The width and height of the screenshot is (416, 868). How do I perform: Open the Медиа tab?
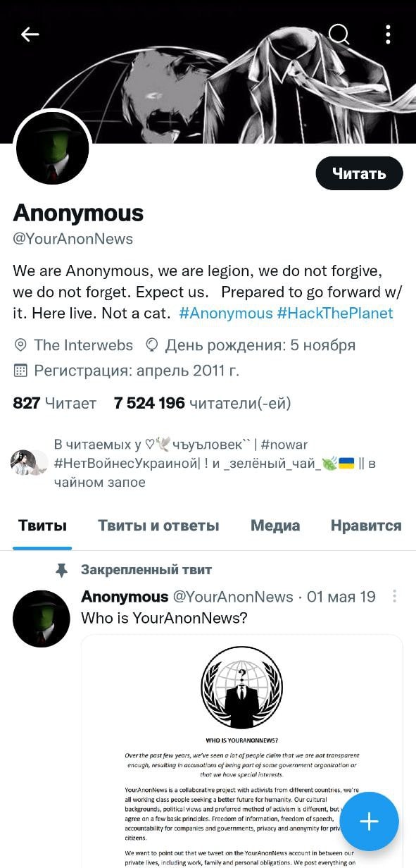[275, 526]
